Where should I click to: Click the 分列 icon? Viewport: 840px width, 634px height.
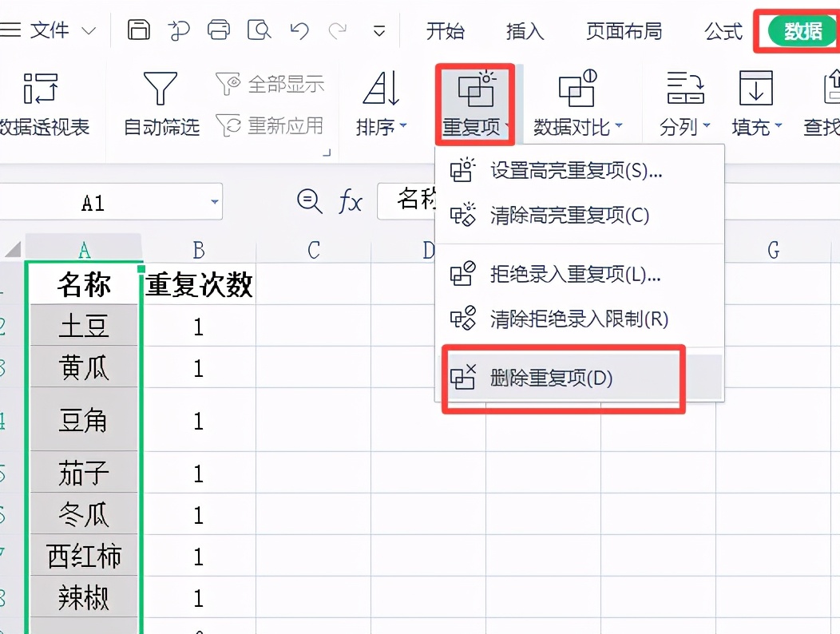point(685,87)
